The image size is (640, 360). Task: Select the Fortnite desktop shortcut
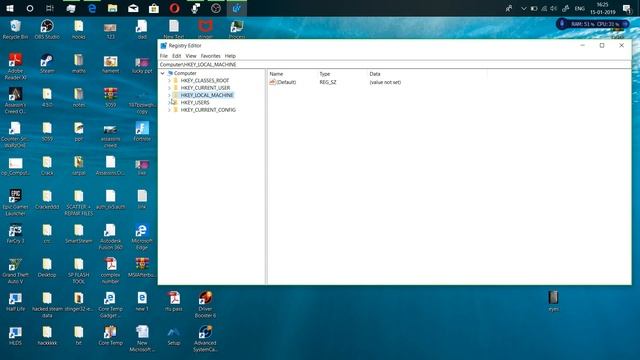[142, 131]
